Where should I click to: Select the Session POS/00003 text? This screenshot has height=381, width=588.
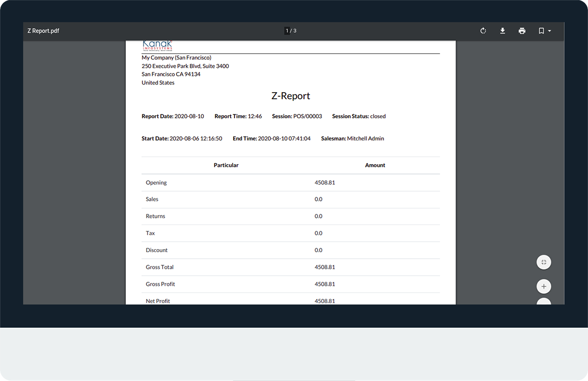point(297,116)
